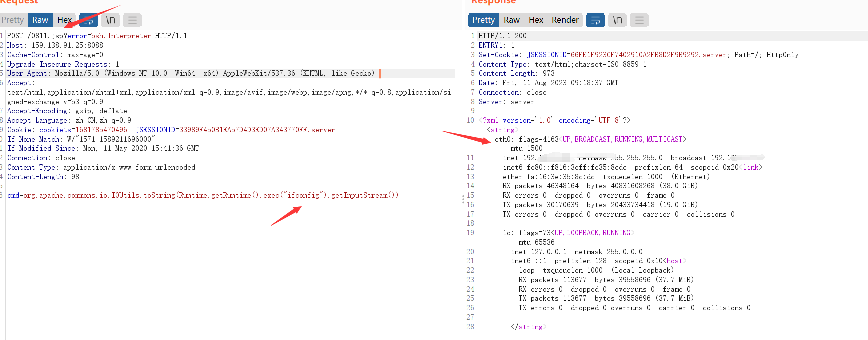Switch Response view to Raw tab
Image resolution: width=868 pixels, height=340 pixels.
click(x=511, y=20)
